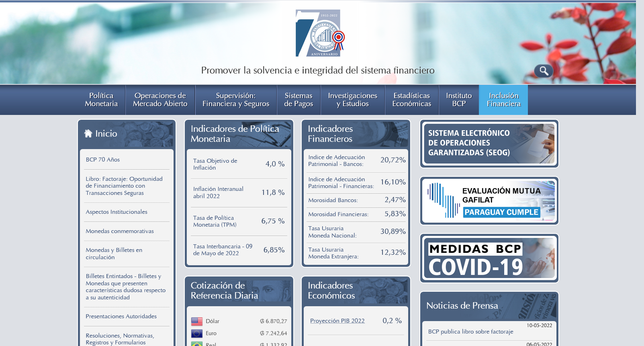Open the Monedas conmemorativas link
Image resolution: width=644 pixels, height=346 pixels.
(x=120, y=231)
